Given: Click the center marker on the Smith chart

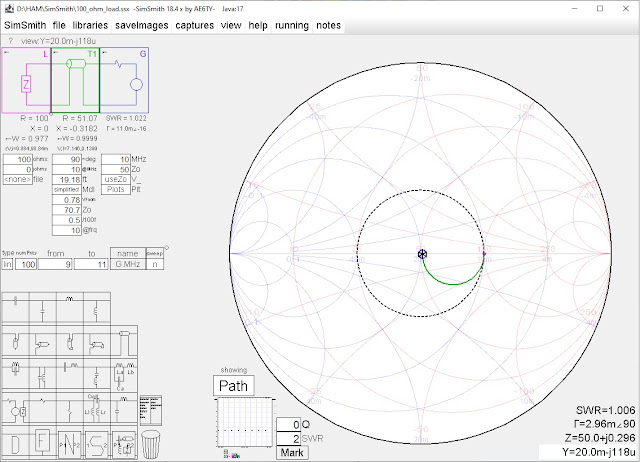Looking at the screenshot, I should (x=422, y=254).
